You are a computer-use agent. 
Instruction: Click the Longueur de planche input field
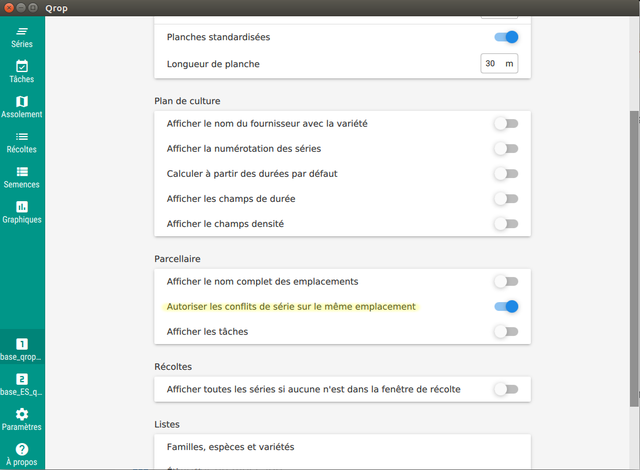coord(499,64)
